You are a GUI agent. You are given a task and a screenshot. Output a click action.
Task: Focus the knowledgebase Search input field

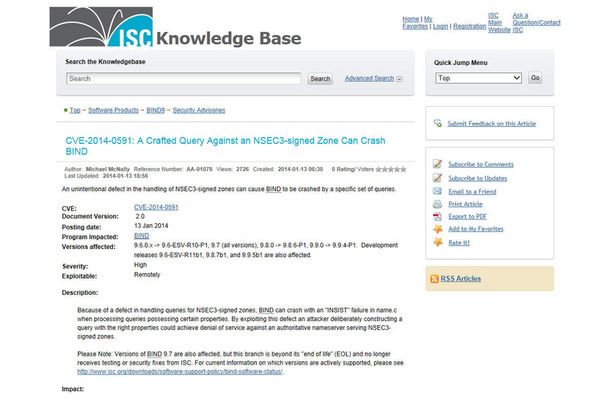183,79
